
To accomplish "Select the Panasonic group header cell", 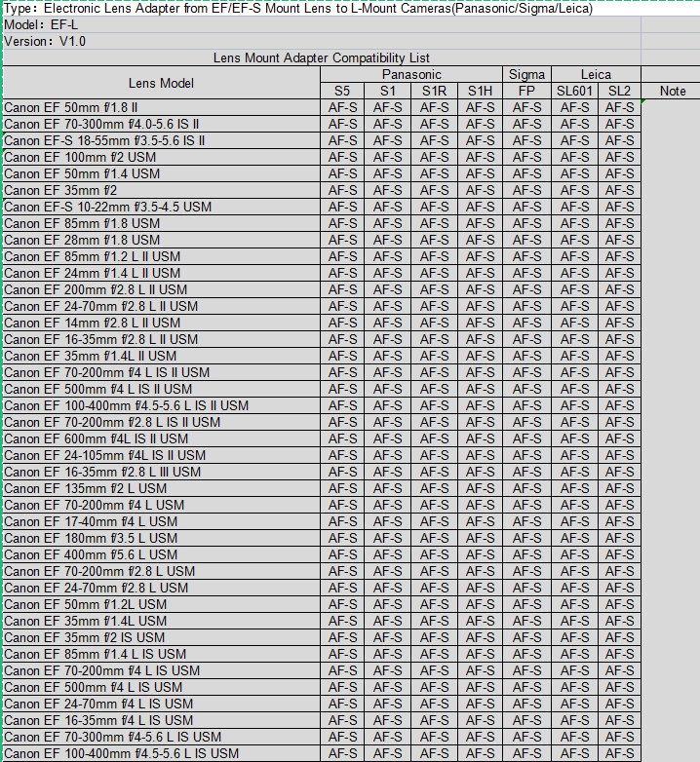I will coord(411,74).
